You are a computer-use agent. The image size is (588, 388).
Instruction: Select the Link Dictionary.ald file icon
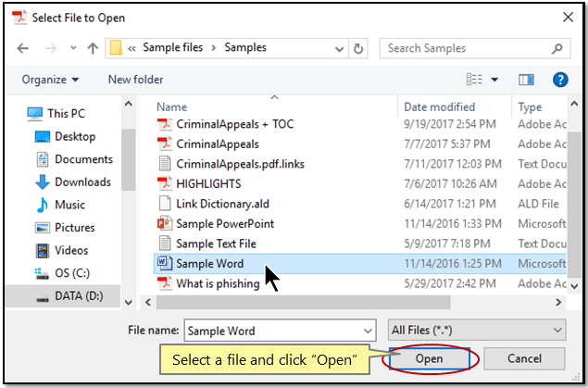click(165, 203)
